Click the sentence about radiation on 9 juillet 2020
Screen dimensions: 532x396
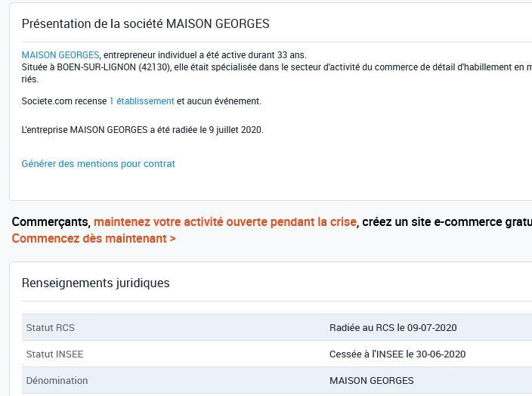[x=142, y=130]
